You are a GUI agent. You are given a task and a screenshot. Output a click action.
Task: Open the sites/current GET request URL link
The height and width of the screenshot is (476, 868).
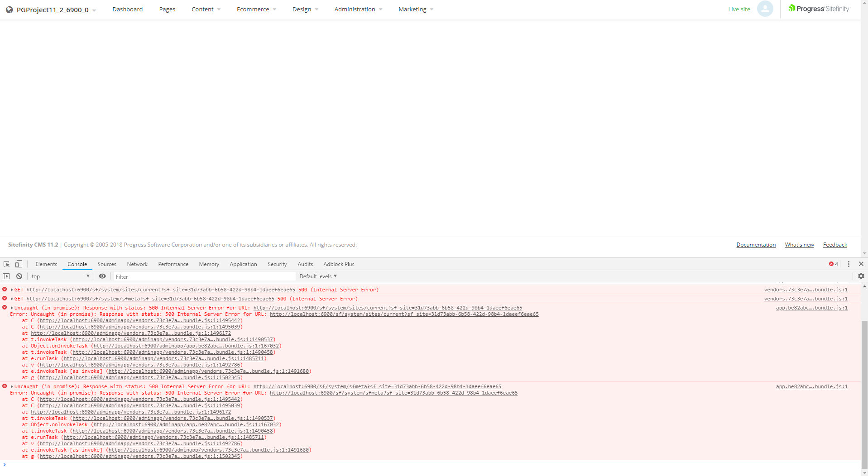click(161, 290)
